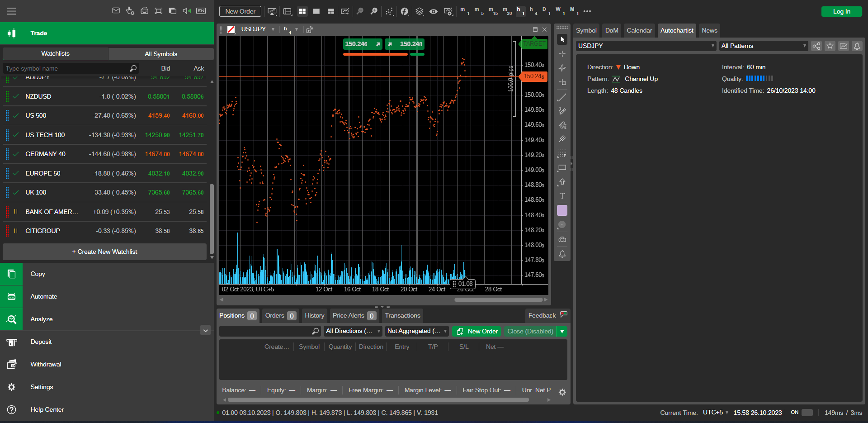This screenshot has height=423, width=868.
Task: Toggle the ON switch in status bar
Action: 807,413
